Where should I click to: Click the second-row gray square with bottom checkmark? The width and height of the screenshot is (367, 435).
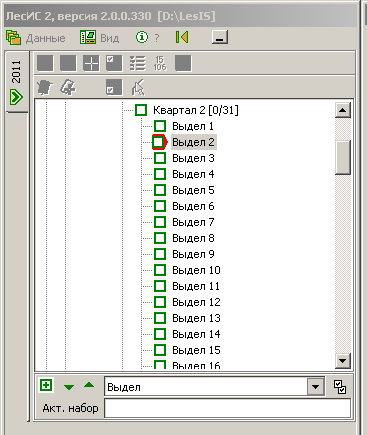pyautogui.click(x=114, y=87)
